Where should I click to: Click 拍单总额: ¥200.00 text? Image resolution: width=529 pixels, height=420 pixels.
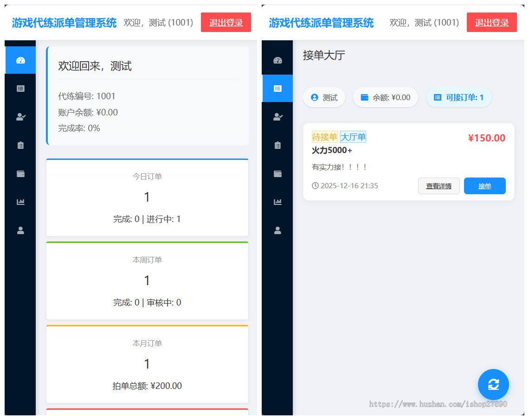(147, 386)
